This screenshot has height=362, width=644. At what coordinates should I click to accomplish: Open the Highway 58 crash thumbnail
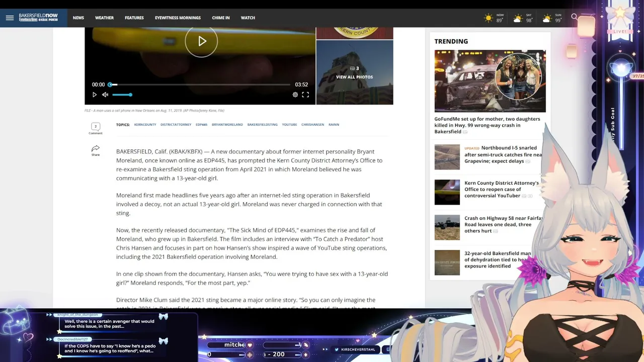447,227
